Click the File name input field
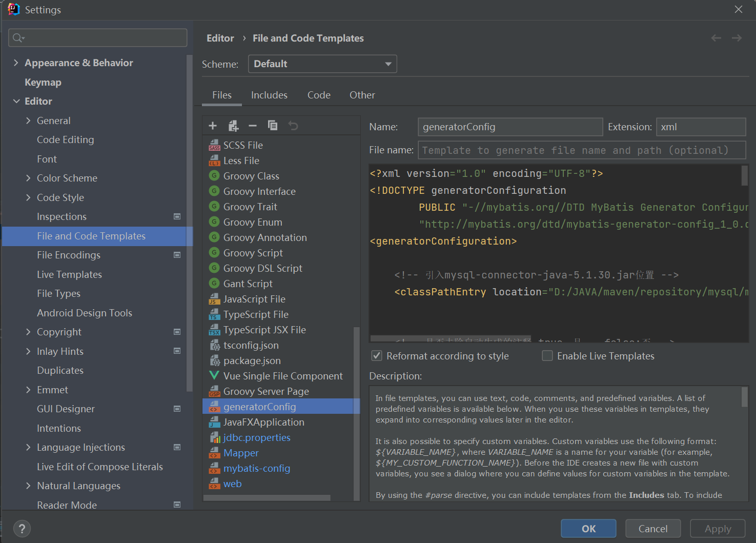Screen dimensions: 756x543 tap(582, 150)
